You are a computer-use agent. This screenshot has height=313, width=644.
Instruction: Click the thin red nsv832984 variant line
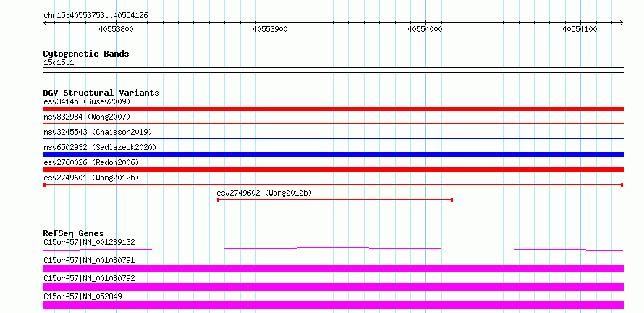[333, 123]
